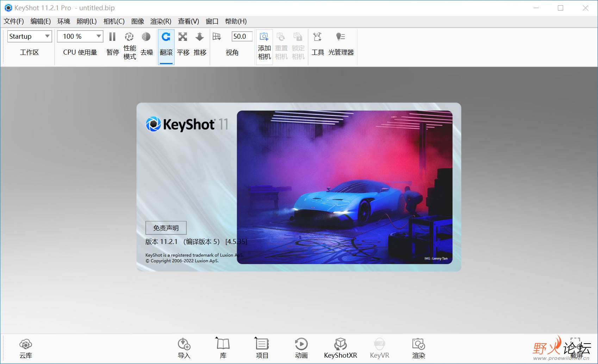Viewport: 598px width, 364px height.
Task: Click the Pause (暂停) render icon
Action: tap(112, 37)
